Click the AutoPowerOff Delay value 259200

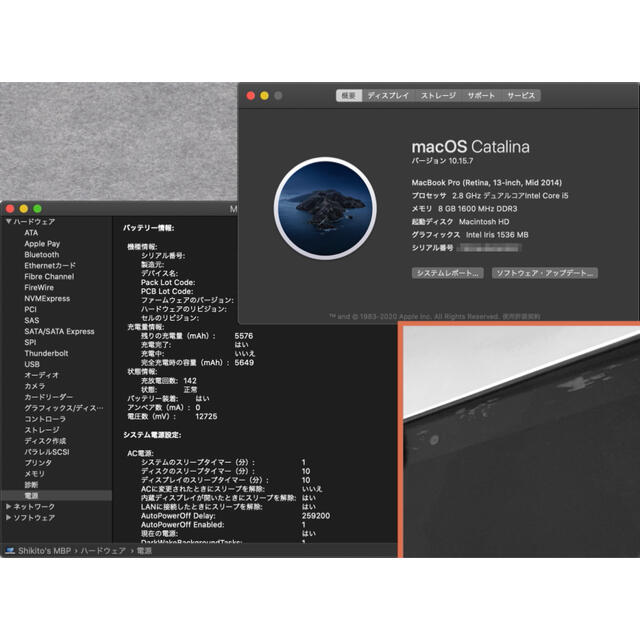point(316,516)
